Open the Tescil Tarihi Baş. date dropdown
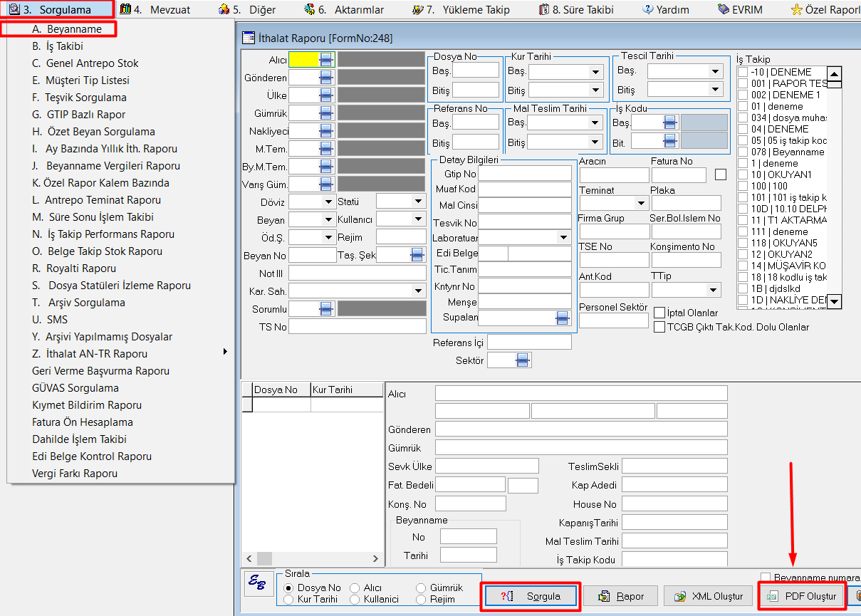Viewport: 861px width, 616px height. click(715, 71)
